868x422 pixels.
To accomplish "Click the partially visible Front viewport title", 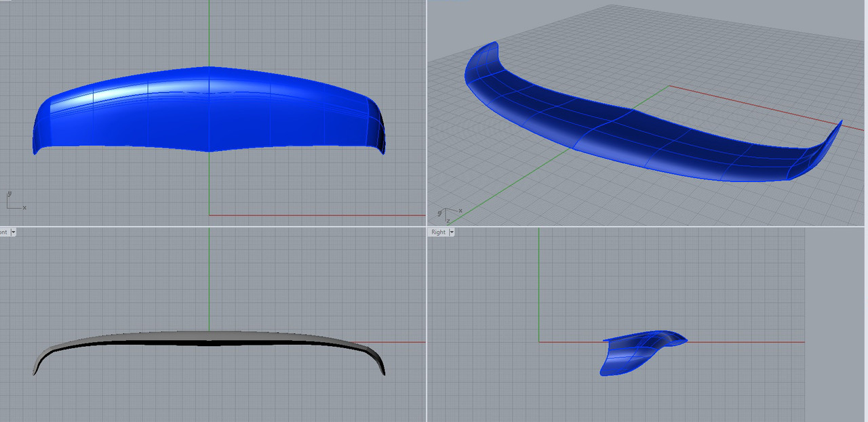I will tap(4, 232).
